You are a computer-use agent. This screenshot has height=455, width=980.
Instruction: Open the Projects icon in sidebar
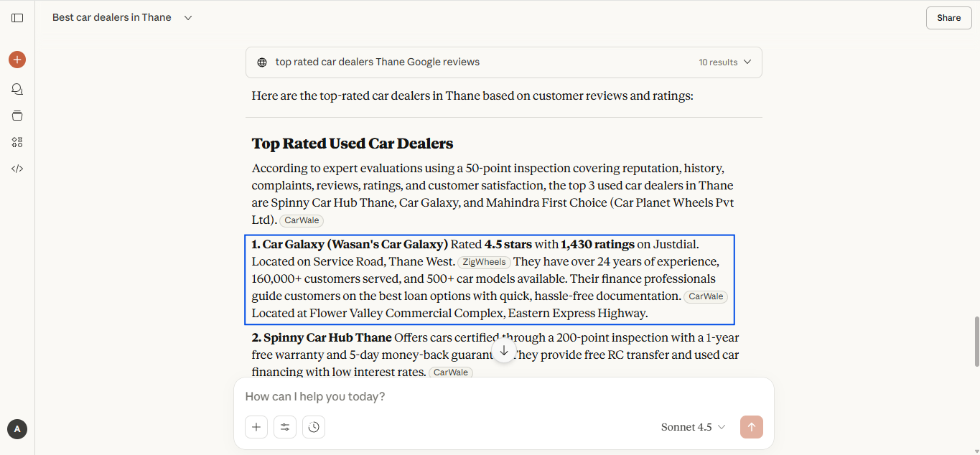tap(17, 116)
